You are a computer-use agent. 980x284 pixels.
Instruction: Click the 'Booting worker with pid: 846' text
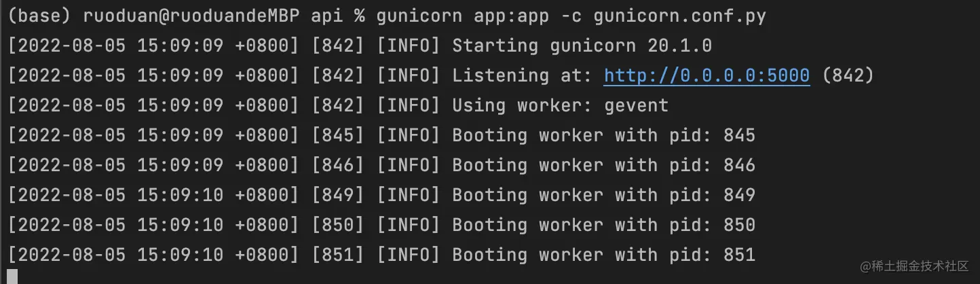[603, 165]
